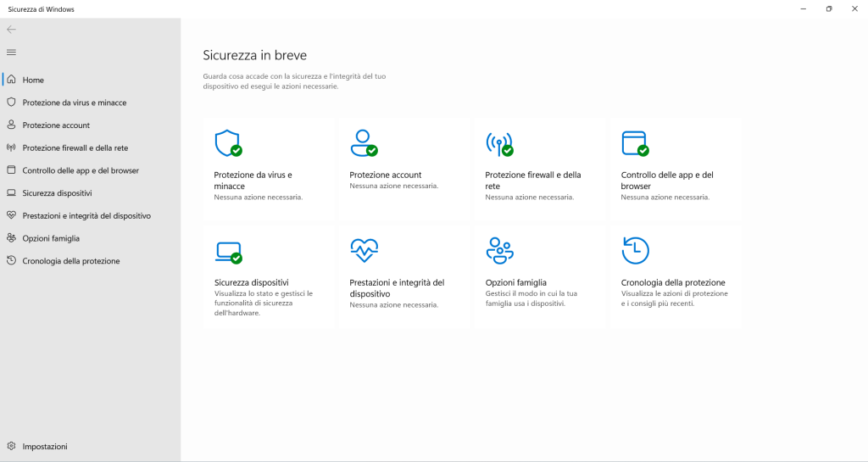Go back with the back arrow
868x462 pixels.
click(11, 30)
